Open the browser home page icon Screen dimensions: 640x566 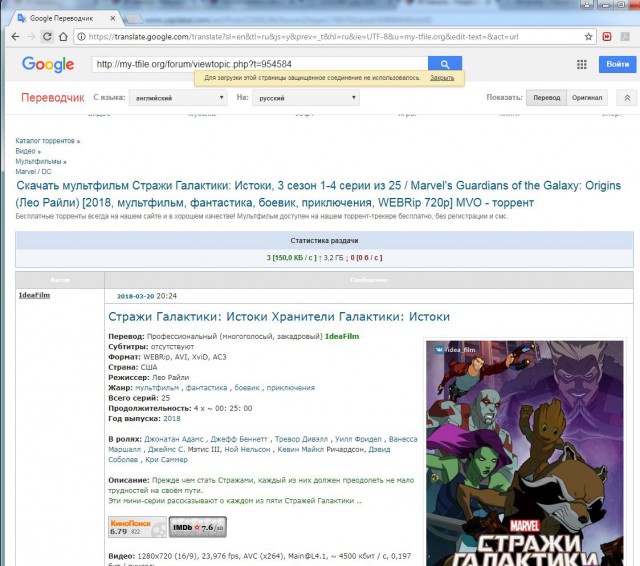point(63,37)
